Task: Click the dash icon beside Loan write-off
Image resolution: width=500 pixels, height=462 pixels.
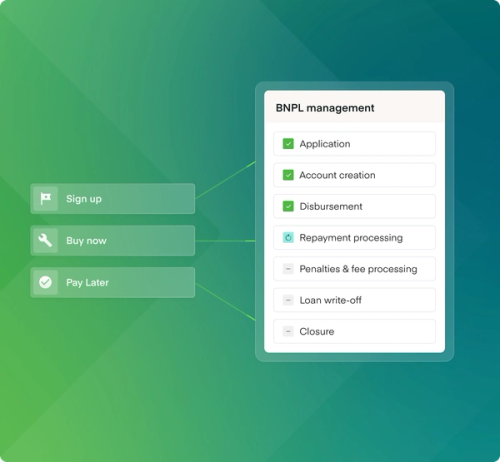Action: tap(288, 300)
